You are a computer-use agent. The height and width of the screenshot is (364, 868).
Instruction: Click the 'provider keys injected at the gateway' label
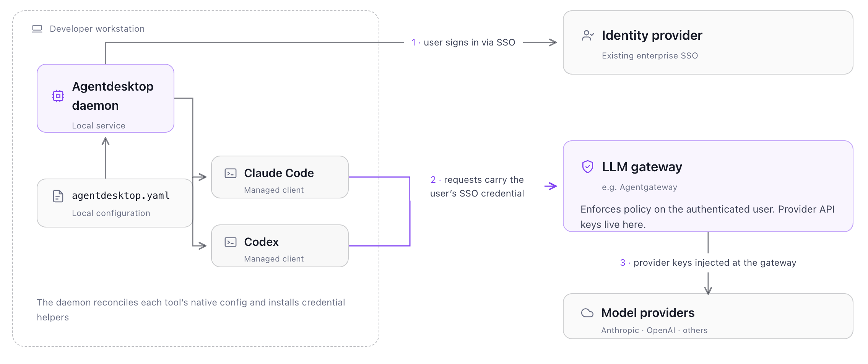(715, 263)
